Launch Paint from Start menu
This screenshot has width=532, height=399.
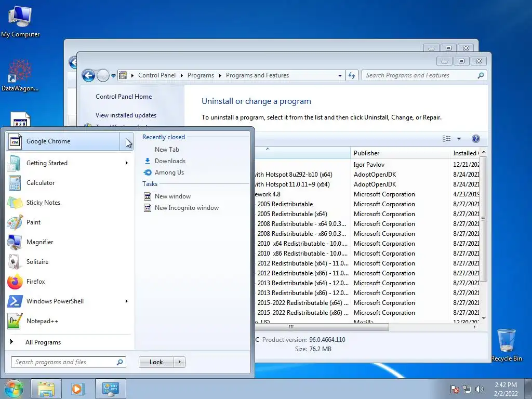[69, 222]
